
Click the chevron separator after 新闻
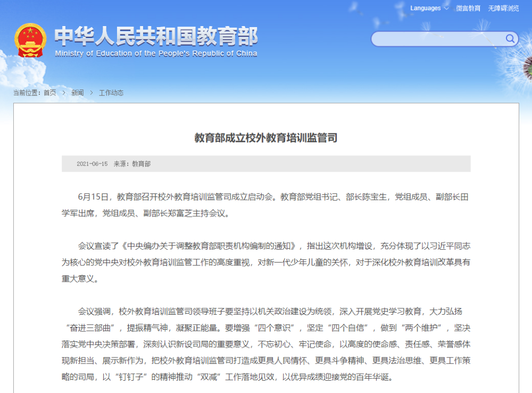click(92, 93)
